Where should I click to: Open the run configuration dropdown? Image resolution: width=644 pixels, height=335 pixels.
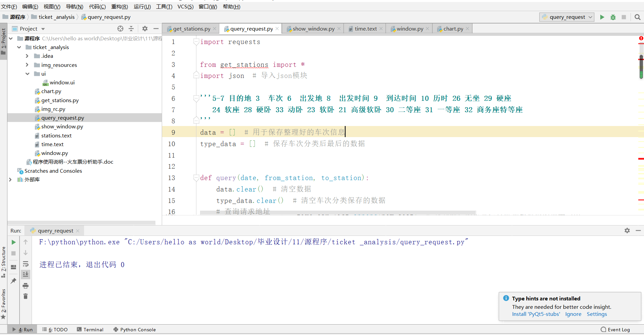point(567,17)
